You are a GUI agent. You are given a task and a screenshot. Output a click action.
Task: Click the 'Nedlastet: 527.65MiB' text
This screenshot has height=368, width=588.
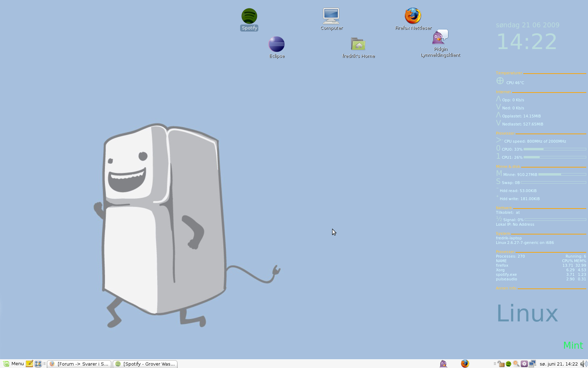523,124
